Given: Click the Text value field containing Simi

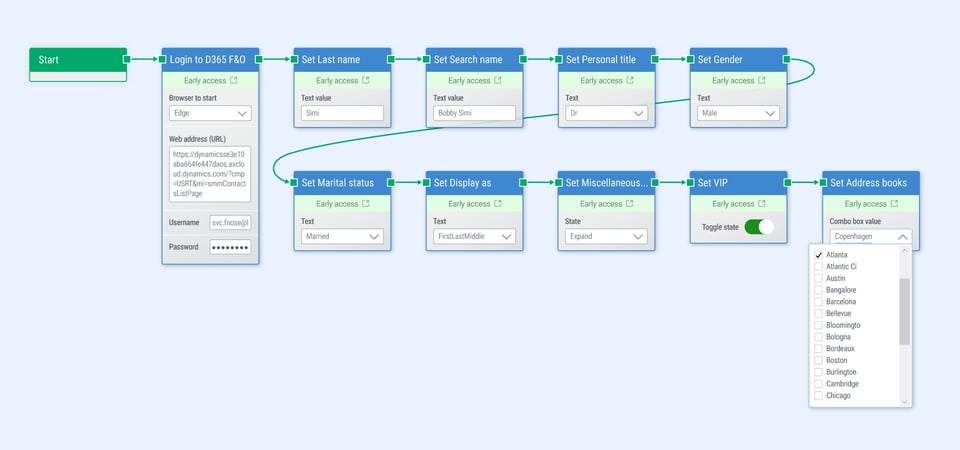Looking at the screenshot, I should click(x=342, y=113).
